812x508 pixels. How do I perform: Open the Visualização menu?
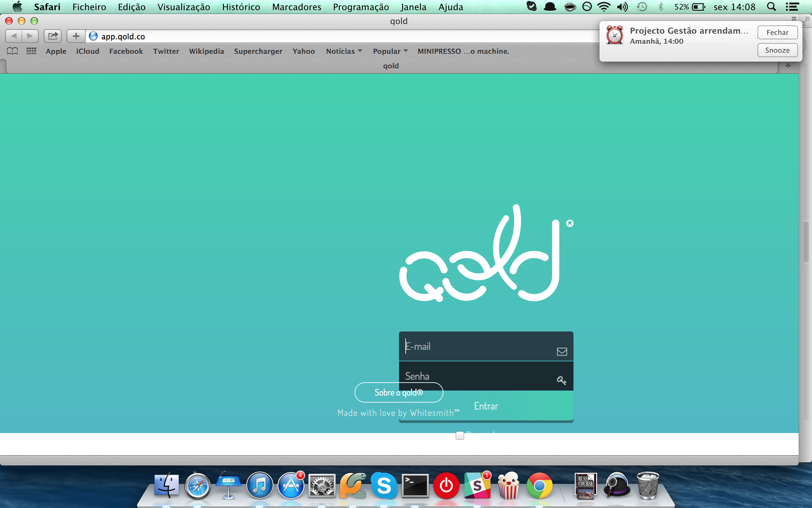point(184,7)
